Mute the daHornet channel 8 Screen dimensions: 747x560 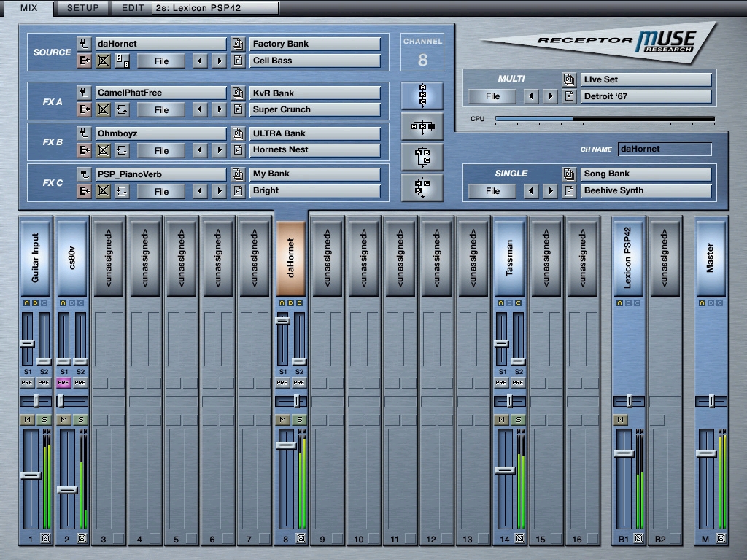click(282, 419)
